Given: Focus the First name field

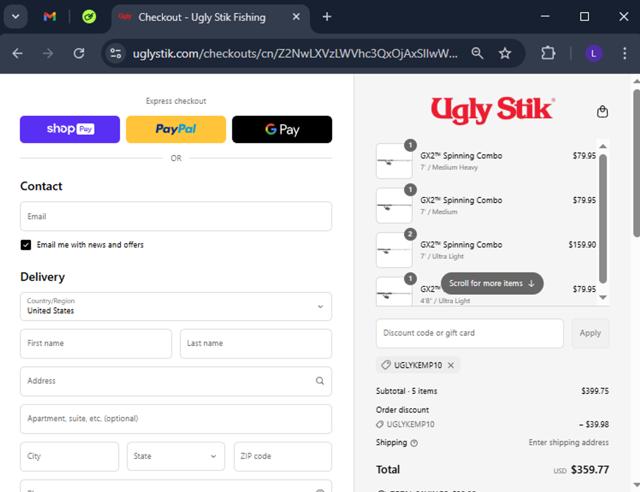Looking at the screenshot, I should tap(96, 344).
